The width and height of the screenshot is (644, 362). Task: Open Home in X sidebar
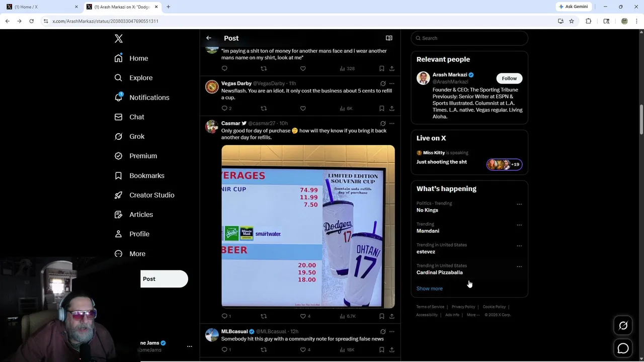[131, 58]
